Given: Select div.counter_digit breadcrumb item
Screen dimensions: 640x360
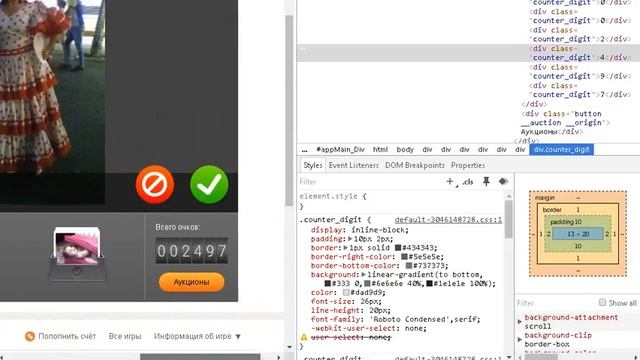Looking at the screenshot, I should point(562,150).
